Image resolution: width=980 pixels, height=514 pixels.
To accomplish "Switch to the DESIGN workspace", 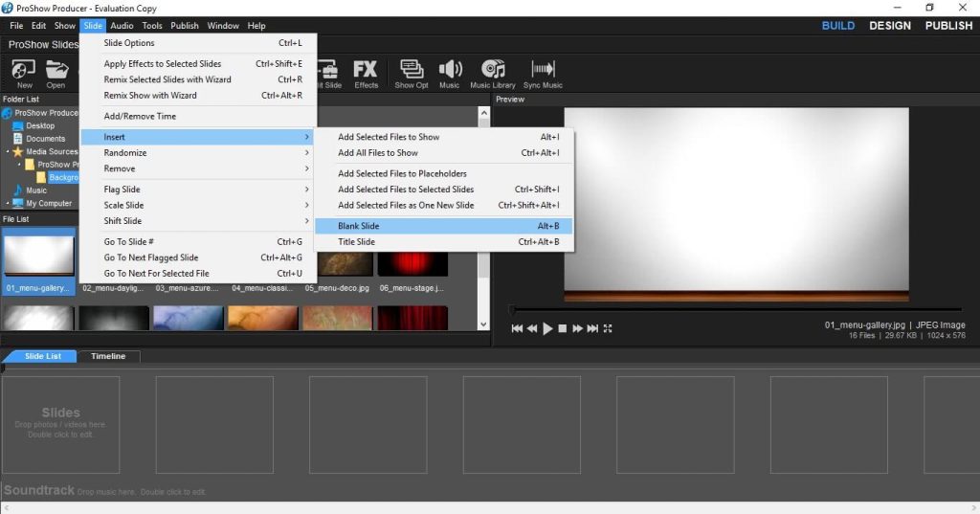I will pyautogui.click(x=889, y=26).
